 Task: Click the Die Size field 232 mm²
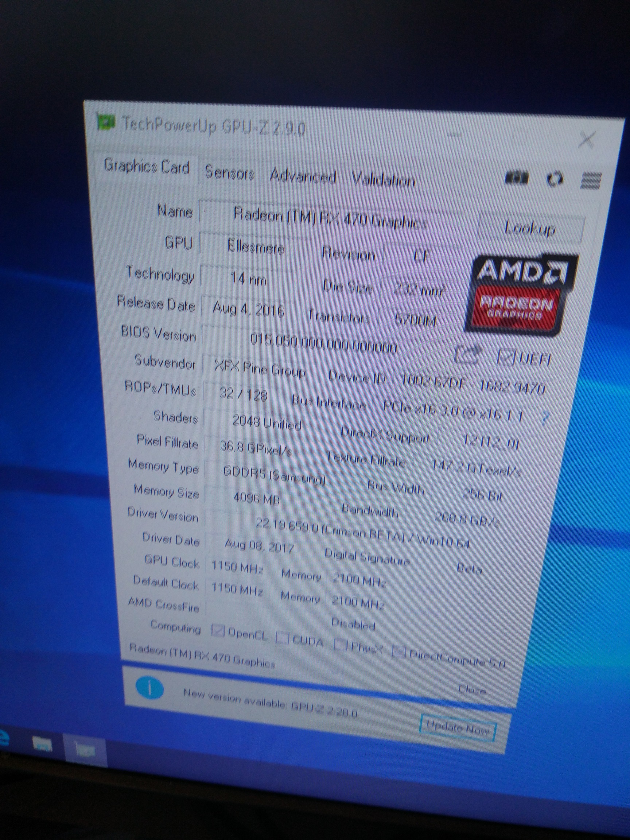point(418,291)
